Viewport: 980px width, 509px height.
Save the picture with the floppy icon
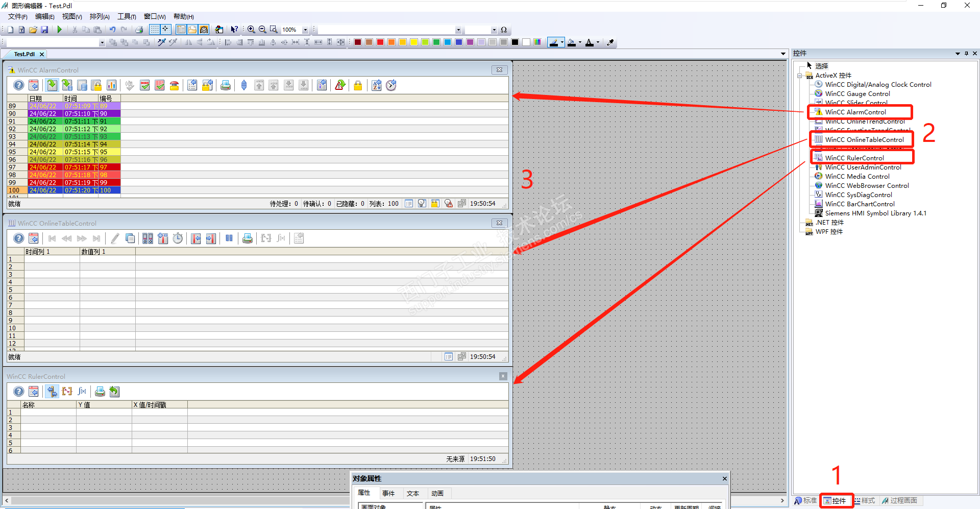[x=44, y=30]
